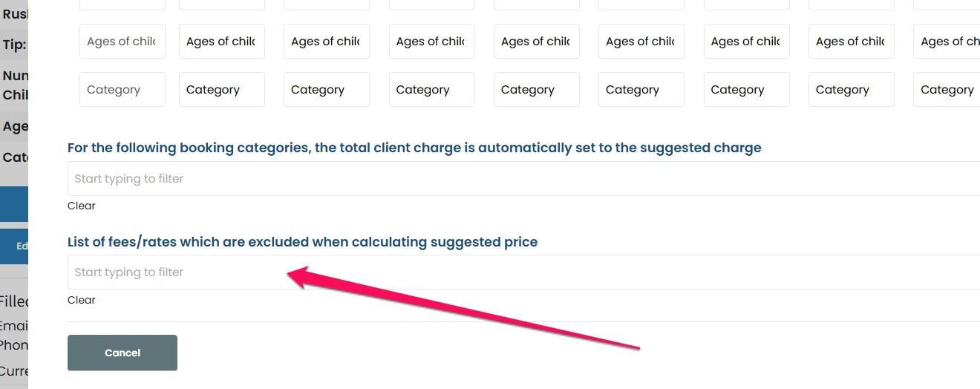Clear the excluded fees/rates list

point(82,300)
